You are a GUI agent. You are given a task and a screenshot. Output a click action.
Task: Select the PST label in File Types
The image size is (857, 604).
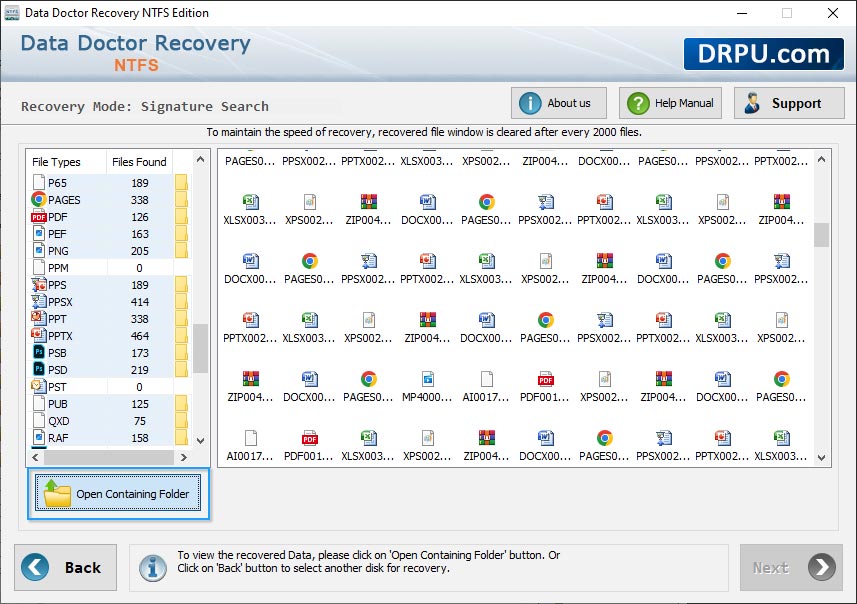(57, 387)
